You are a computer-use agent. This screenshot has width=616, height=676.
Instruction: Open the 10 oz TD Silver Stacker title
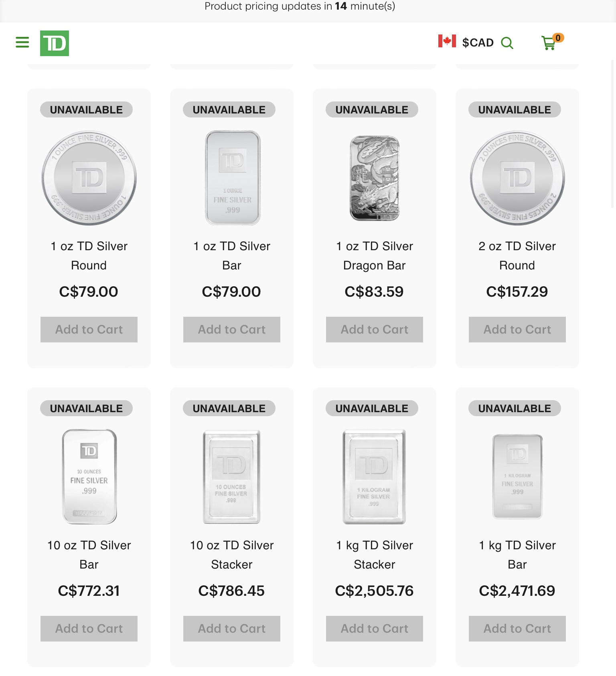[232, 555]
